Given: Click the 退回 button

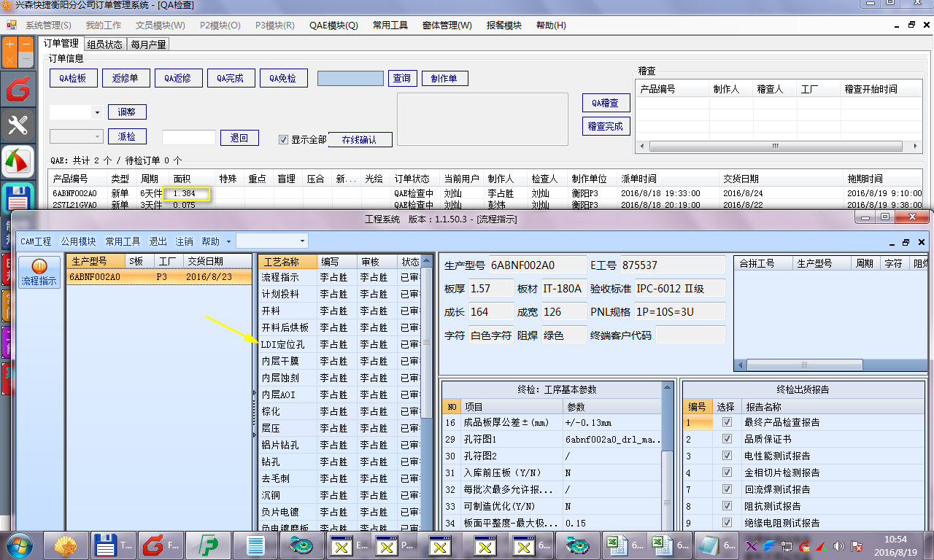Looking at the screenshot, I should pyautogui.click(x=239, y=138).
